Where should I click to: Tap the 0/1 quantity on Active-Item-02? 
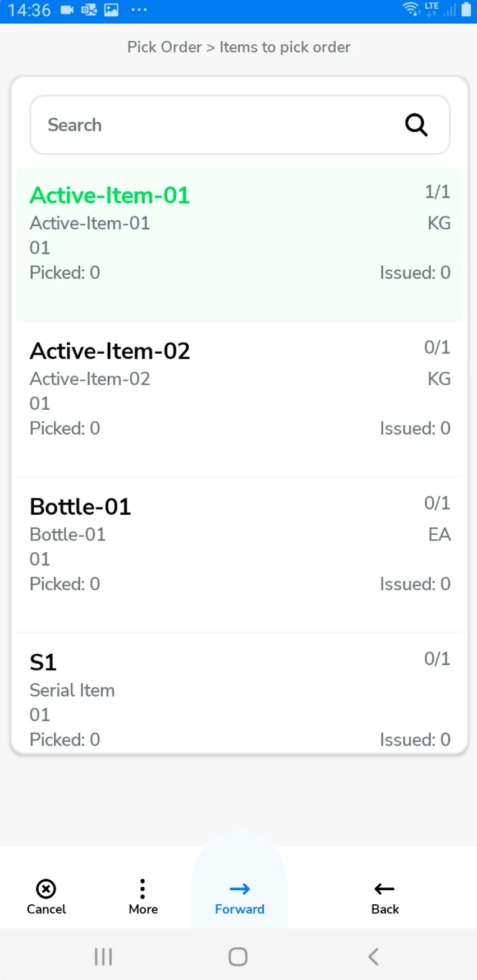(x=437, y=348)
